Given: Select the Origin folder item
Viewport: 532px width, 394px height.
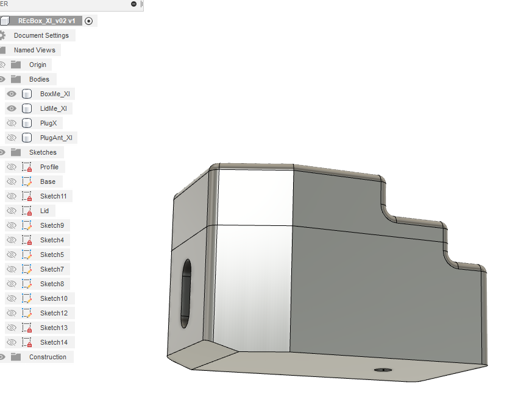Looking at the screenshot, I should point(38,65).
